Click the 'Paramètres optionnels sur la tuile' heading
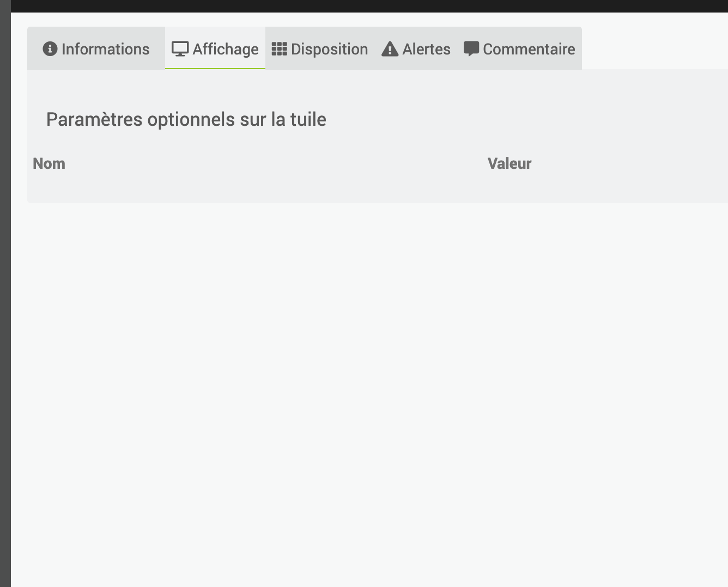Viewport: 728px width, 587px height. pyautogui.click(x=186, y=119)
